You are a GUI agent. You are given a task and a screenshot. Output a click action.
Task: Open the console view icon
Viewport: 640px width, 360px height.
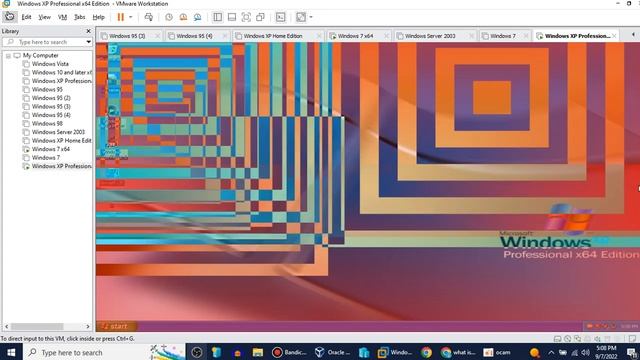click(x=280, y=17)
